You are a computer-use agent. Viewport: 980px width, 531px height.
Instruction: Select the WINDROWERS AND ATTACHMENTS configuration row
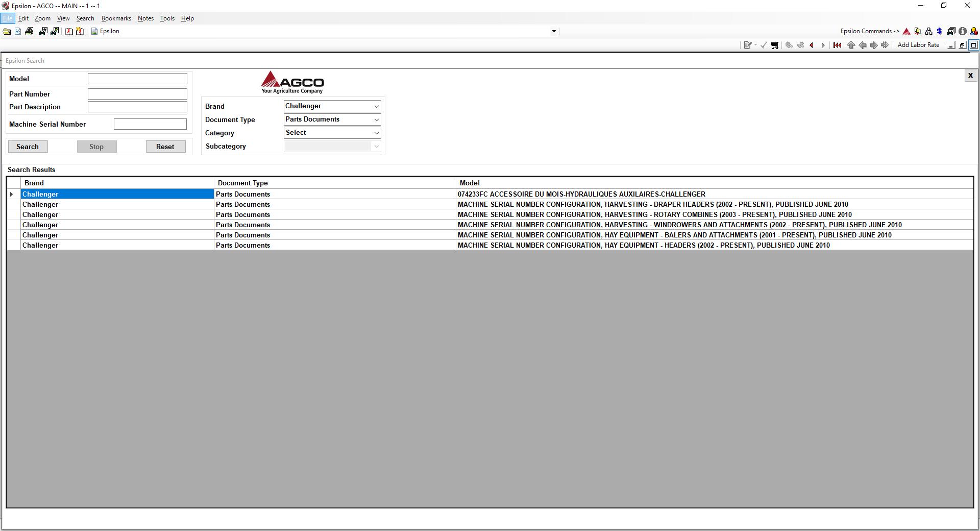(490, 225)
